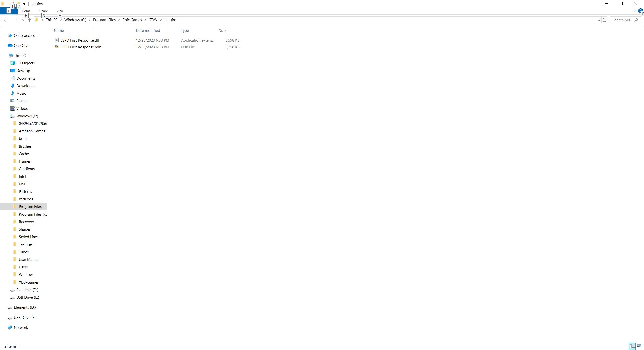644x350 pixels.
Task: Open the Home ribbon tab
Action: 26,11
